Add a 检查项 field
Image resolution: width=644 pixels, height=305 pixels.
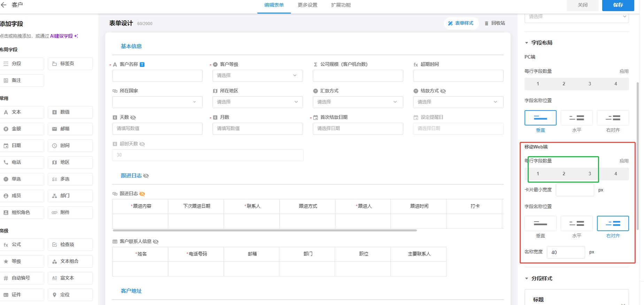pos(70,245)
